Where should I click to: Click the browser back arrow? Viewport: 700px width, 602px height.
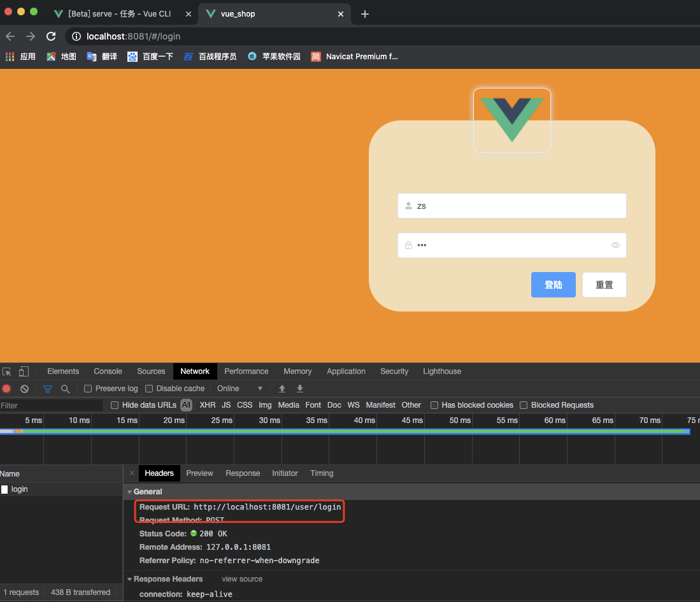[10, 36]
